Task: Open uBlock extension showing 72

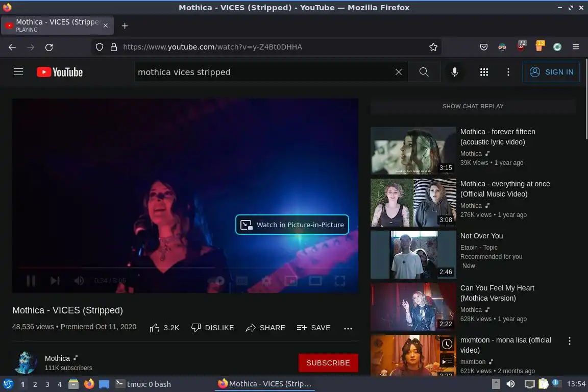Action: [521, 46]
